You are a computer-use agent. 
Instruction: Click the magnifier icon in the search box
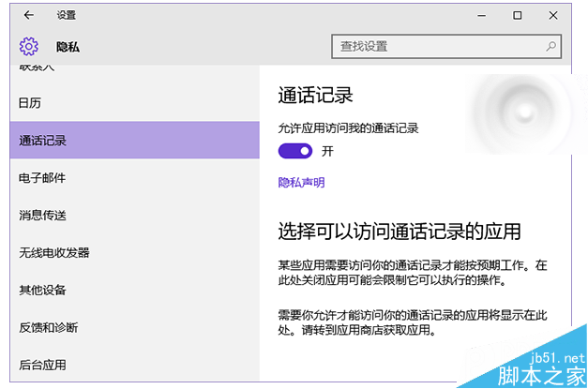552,46
